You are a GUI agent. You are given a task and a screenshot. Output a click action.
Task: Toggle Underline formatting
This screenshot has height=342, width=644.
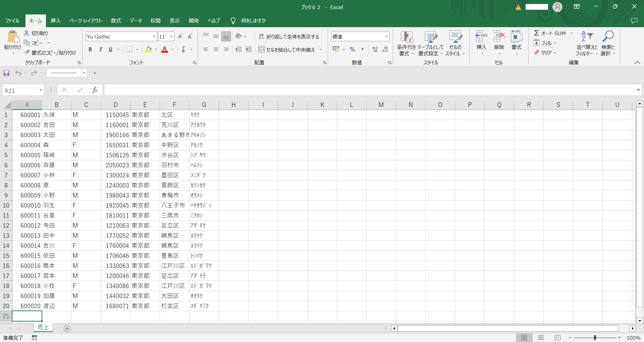110,50
